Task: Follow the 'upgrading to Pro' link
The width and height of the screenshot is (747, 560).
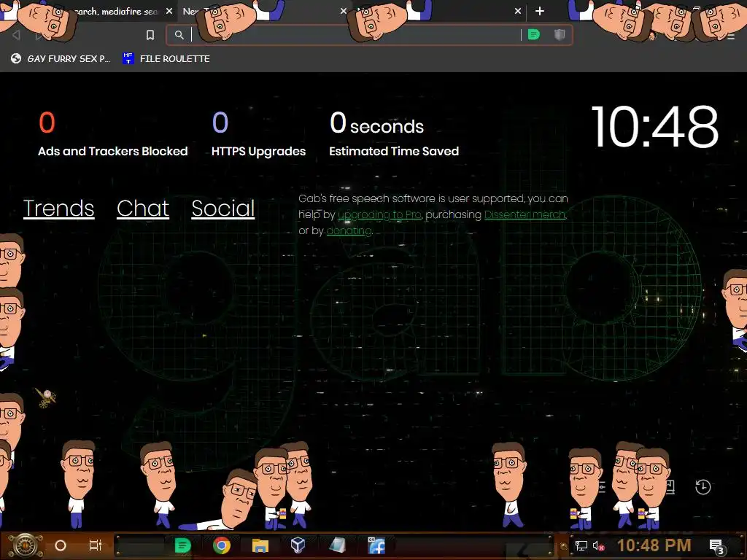Action: [x=379, y=215]
